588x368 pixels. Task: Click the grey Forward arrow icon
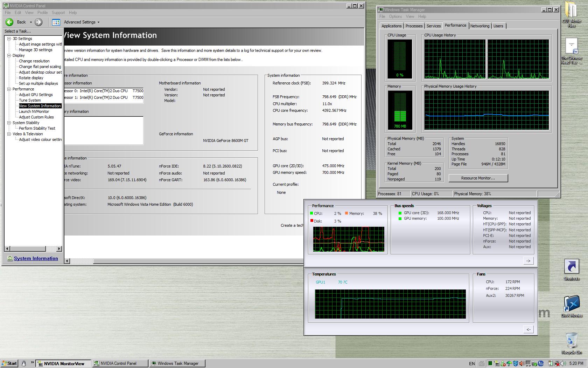point(38,22)
